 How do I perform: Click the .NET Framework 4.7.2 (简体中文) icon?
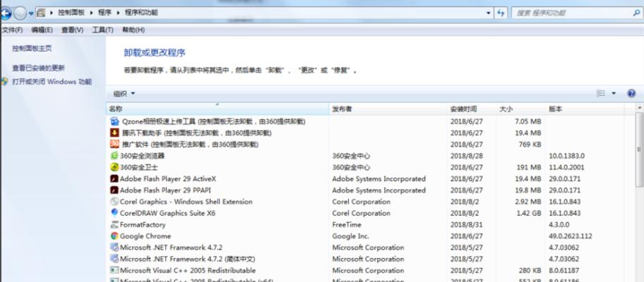pyautogui.click(x=114, y=259)
